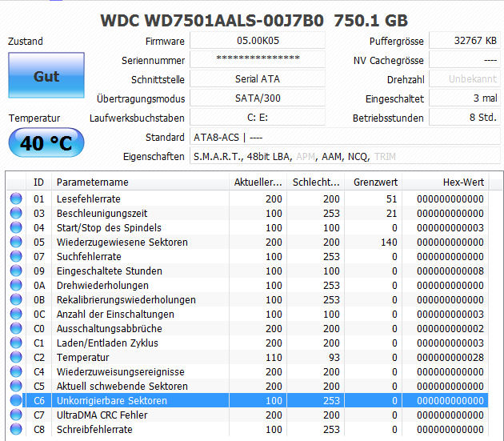Click the orb next to Rekalibrierungswiederholungen
This screenshot has height=441, width=504.
[x=16, y=299]
